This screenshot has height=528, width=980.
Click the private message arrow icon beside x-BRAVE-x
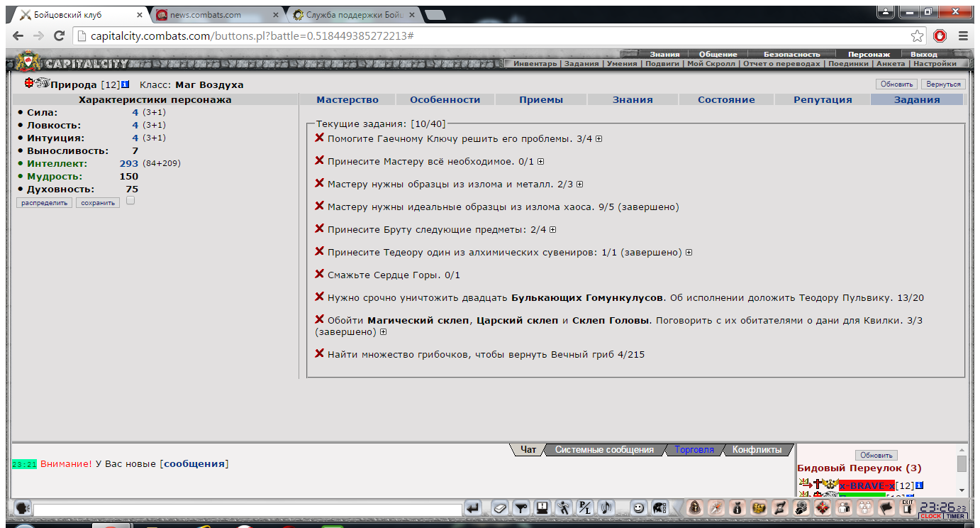(x=806, y=483)
